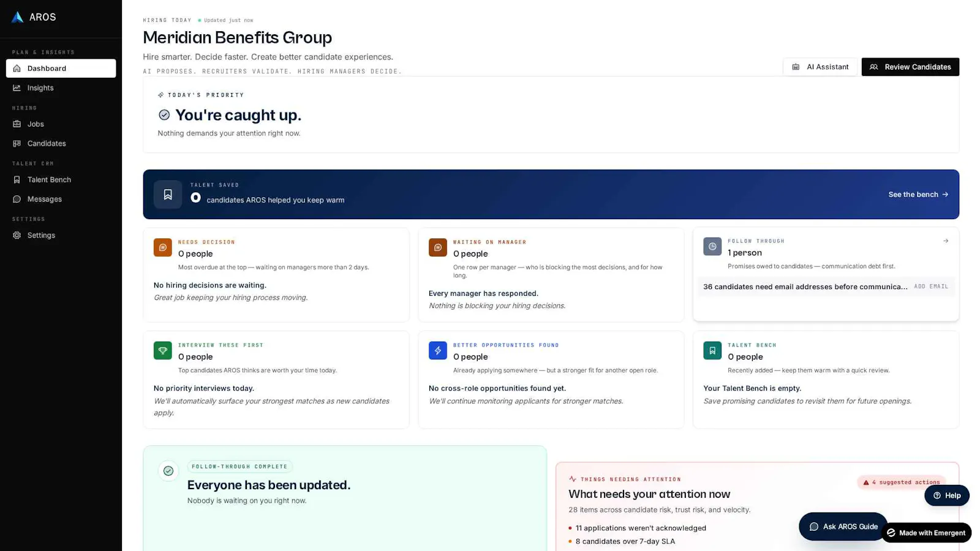
Task: Click the Today's Priority sparkle icon
Action: click(x=160, y=95)
